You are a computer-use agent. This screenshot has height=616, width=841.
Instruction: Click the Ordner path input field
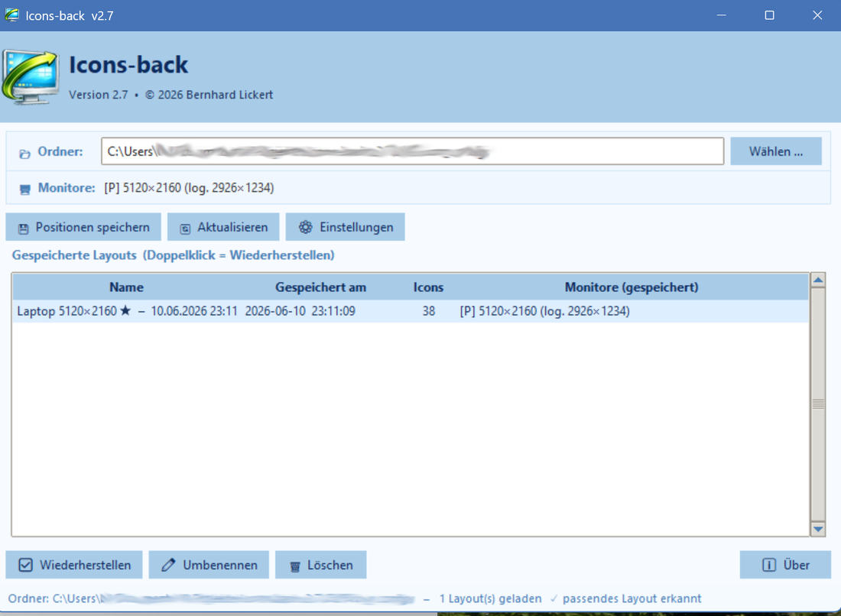tap(412, 151)
